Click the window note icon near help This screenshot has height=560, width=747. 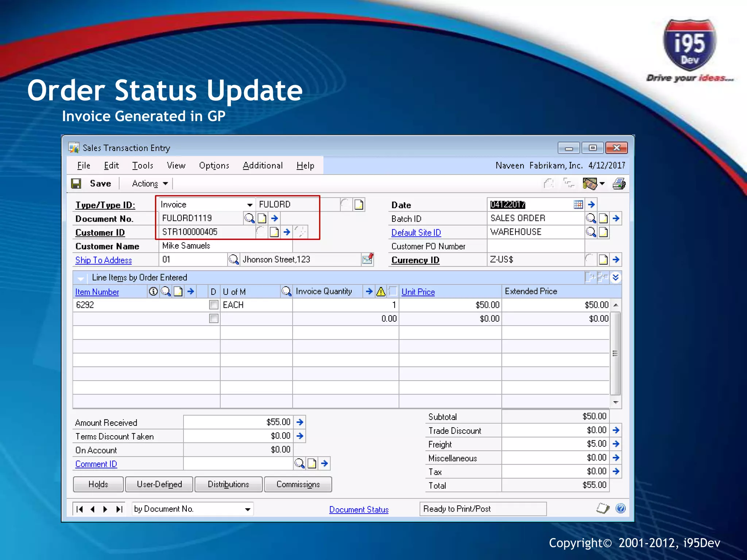(603, 508)
